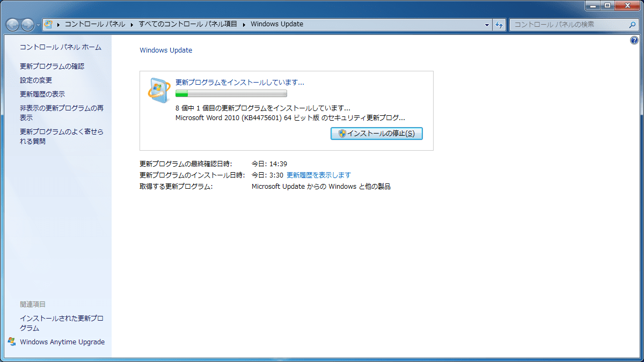Click the 今日: 3:30 install time value
Viewport: 644px width, 362px height.
[267, 175]
